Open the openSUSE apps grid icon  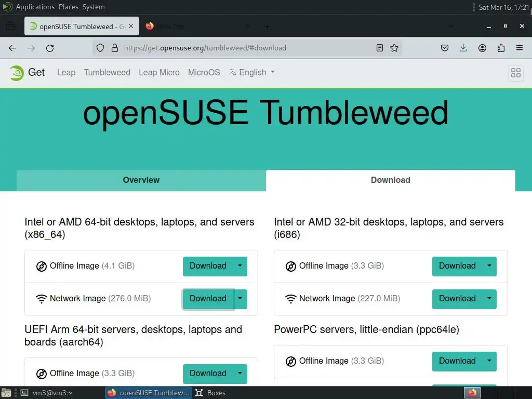[x=516, y=73]
